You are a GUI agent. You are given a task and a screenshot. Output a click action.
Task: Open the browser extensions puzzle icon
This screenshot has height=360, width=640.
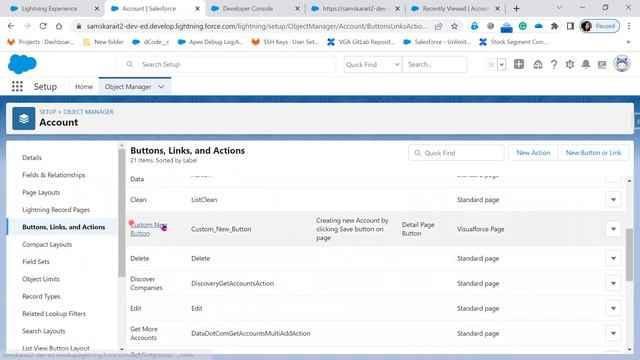(554, 26)
